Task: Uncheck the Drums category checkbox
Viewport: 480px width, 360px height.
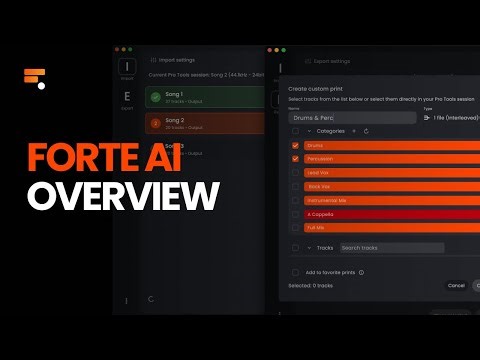Action: (x=295, y=145)
